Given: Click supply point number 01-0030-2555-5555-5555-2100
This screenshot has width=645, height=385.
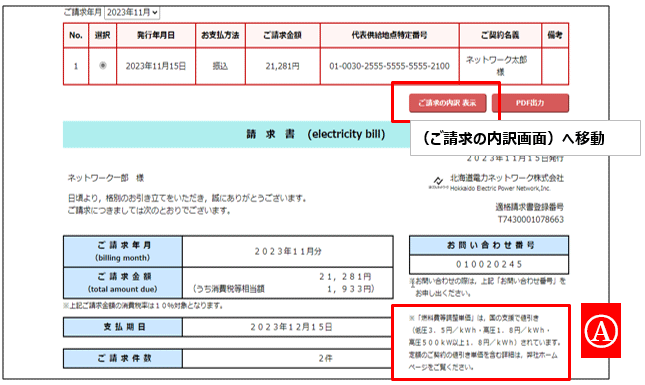Looking at the screenshot, I should coord(390,66).
